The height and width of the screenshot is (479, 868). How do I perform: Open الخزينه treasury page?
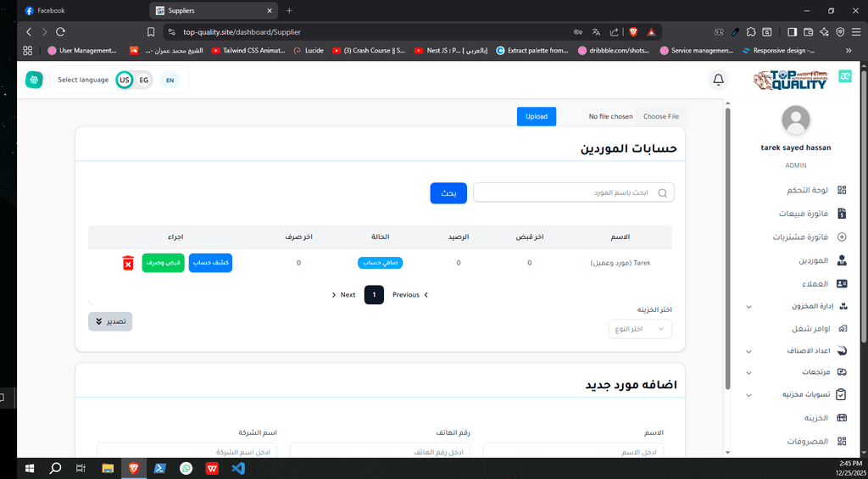tap(825, 418)
